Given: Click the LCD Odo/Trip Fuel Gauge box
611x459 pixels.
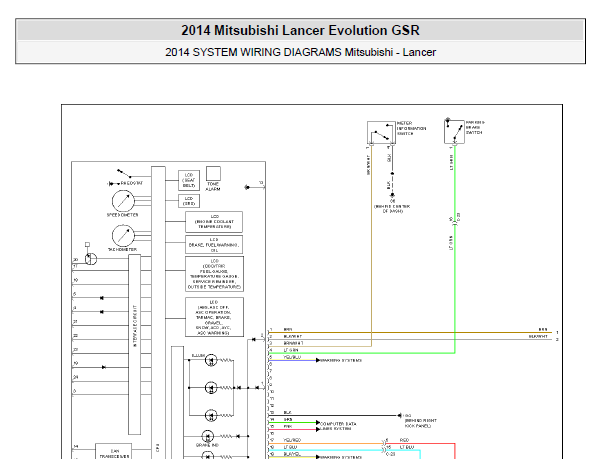Looking at the screenshot, I should [214, 274].
